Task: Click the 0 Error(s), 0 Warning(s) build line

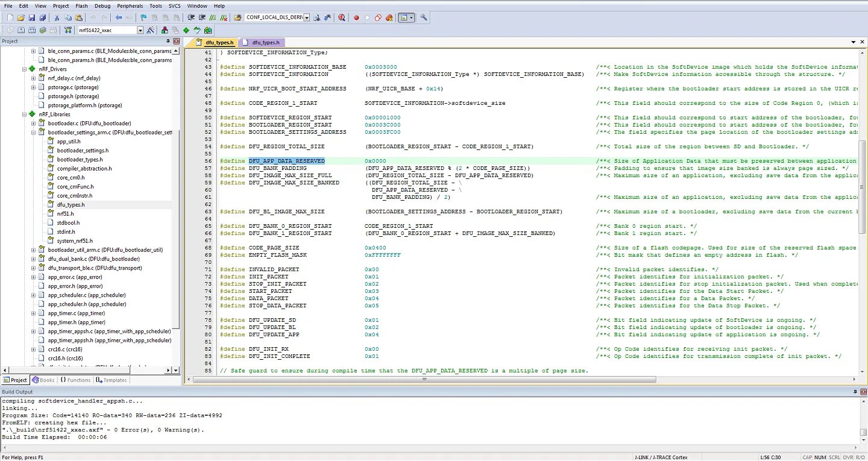Action: [x=102, y=430]
